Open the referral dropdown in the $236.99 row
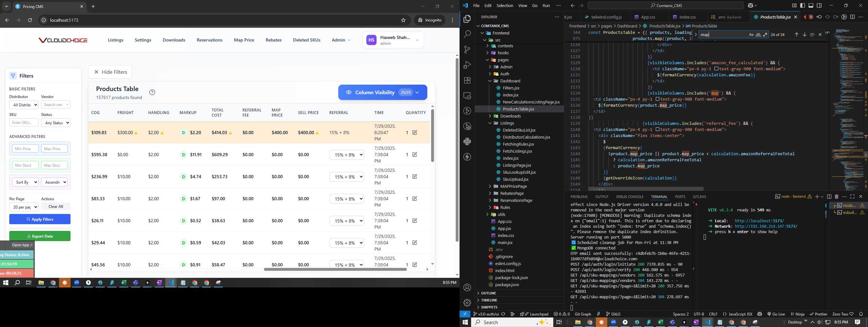 (x=347, y=177)
